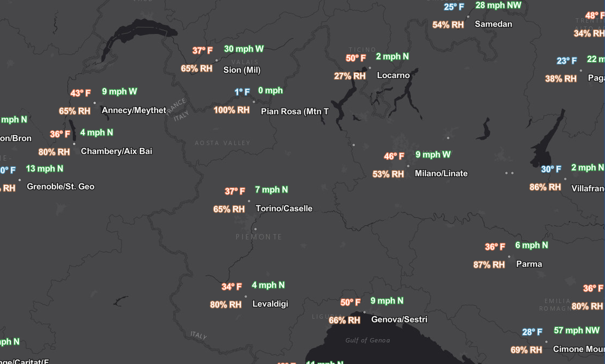This screenshot has height=364, width=605.
Task: Click the Gulf of Genoa map label
Action: click(x=368, y=340)
